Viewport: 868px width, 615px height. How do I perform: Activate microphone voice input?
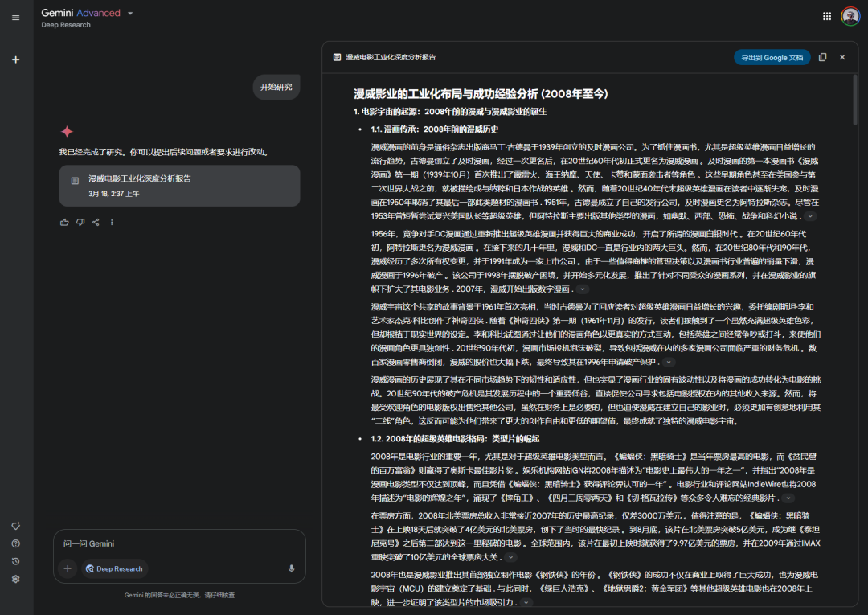point(291,568)
